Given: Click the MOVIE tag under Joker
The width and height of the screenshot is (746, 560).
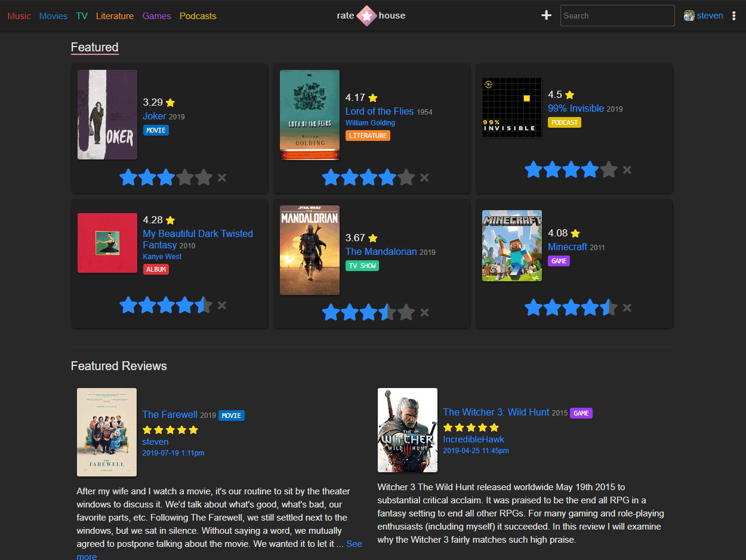Looking at the screenshot, I should click(x=156, y=130).
